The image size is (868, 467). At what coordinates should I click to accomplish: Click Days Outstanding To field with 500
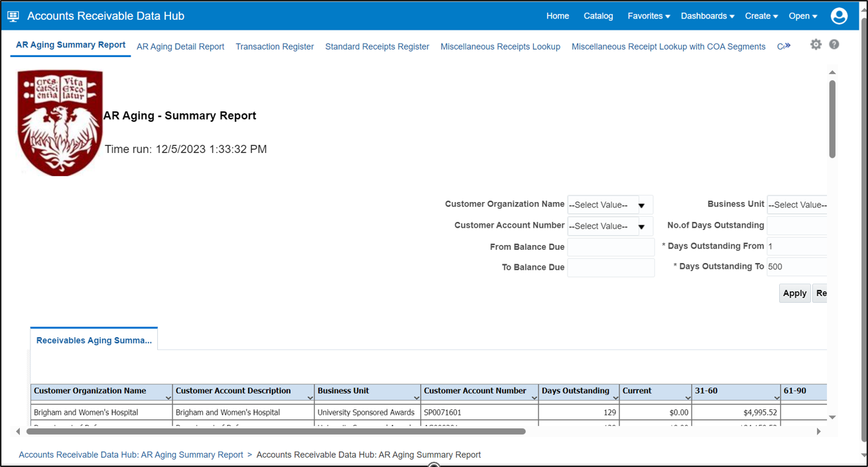(x=797, y=267)
